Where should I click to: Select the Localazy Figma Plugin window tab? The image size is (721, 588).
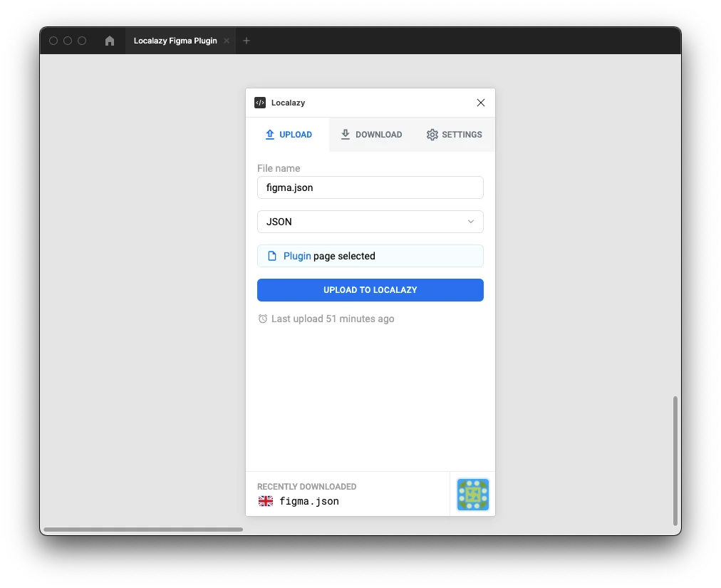point(175,41)
